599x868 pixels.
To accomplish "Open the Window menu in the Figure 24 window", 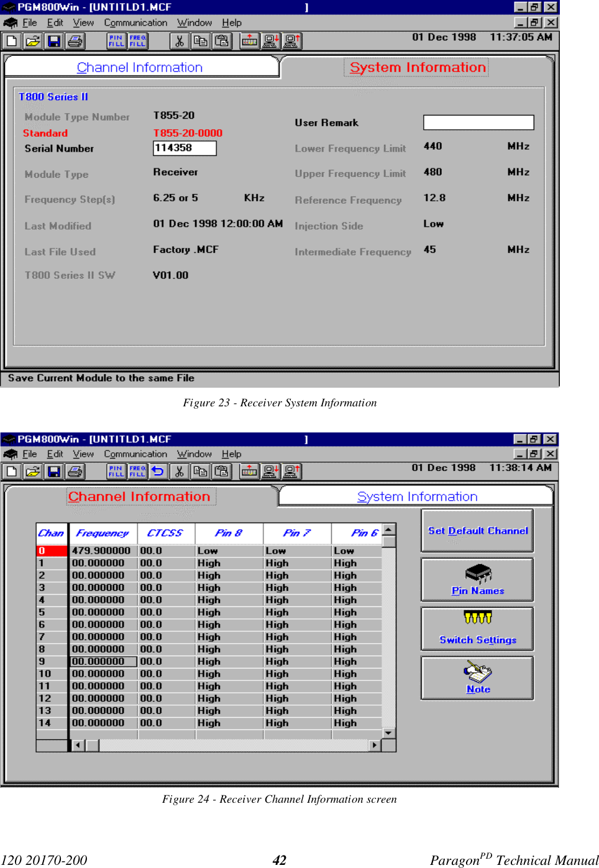I will (x=194, y=454).
